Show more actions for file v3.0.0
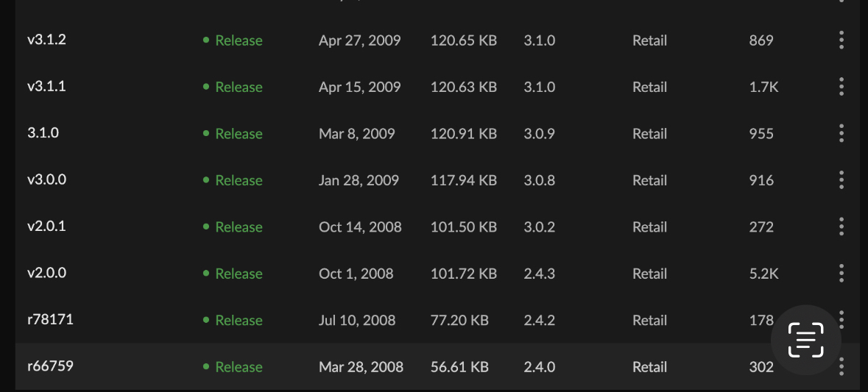 tap(841, 180)
